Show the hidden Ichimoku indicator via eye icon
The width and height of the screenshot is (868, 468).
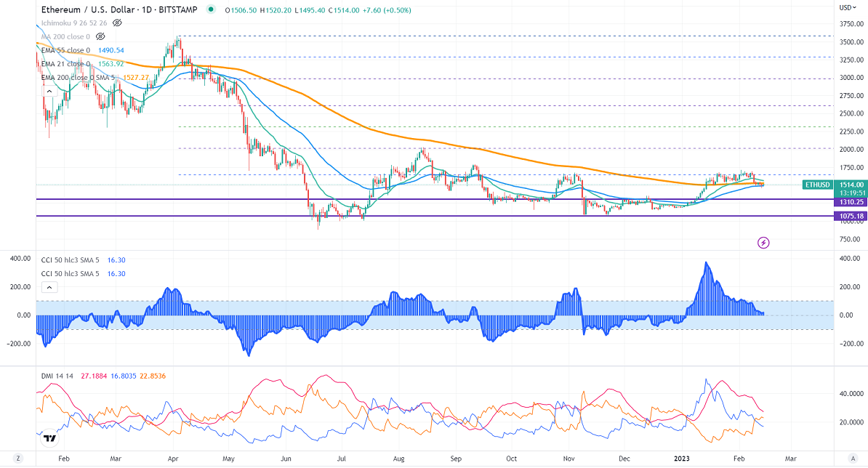[117, 23]
